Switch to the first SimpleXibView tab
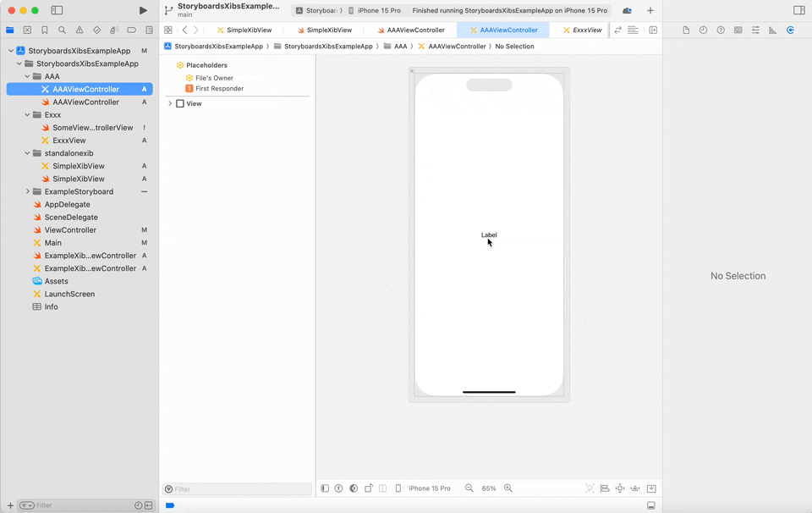Viewport: 812px width, 513px height. [244, 30]
